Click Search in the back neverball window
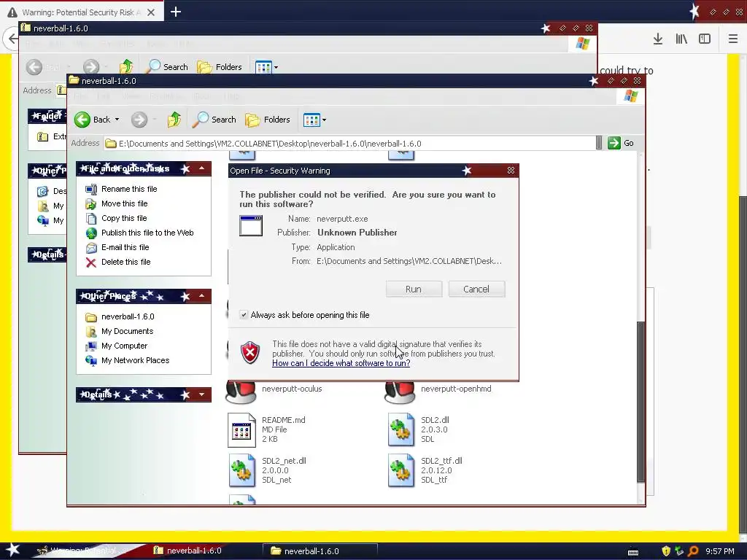This screenshot has width=747, height=560. coord(167,67)
